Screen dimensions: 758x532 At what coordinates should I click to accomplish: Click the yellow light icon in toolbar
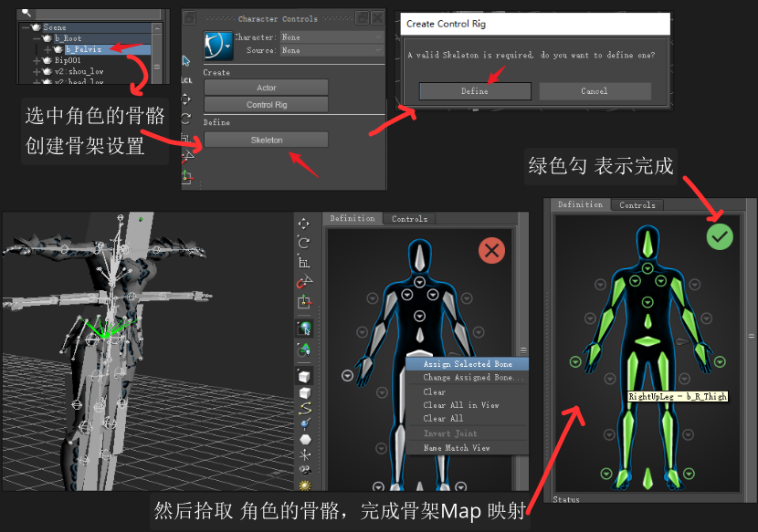tap(304, 485)
